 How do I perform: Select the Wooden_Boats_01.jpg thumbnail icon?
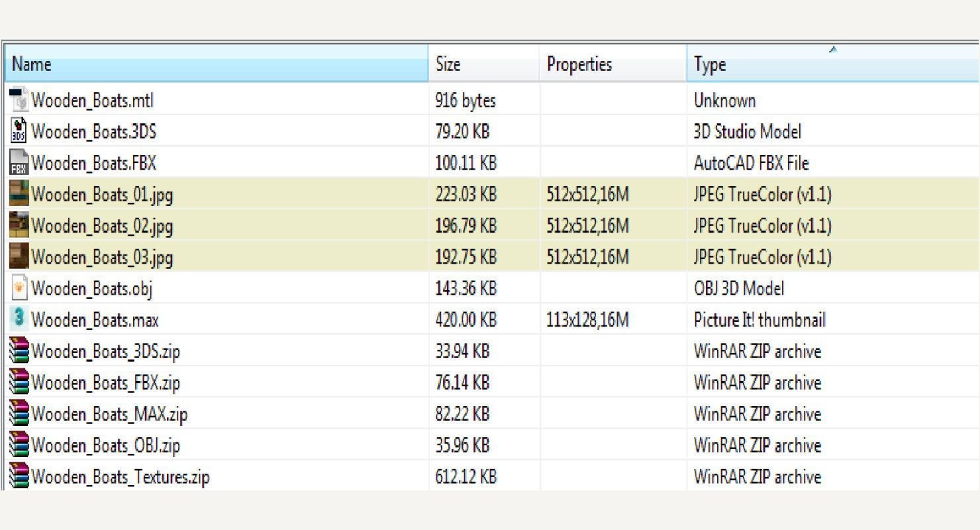pos(19,194)
